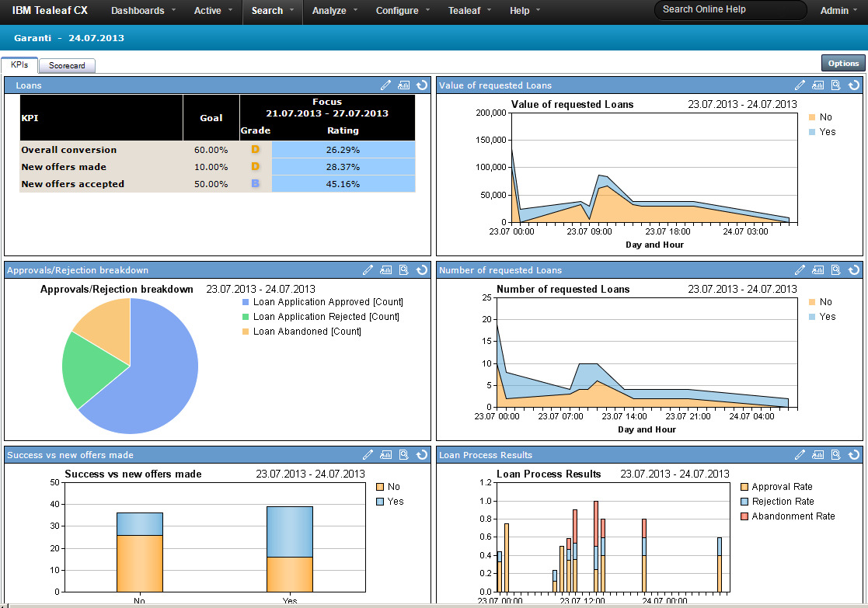Screen dimensions: 868x608
Task: Click the Loan Abandoned legend swatch
Action: 246,332
